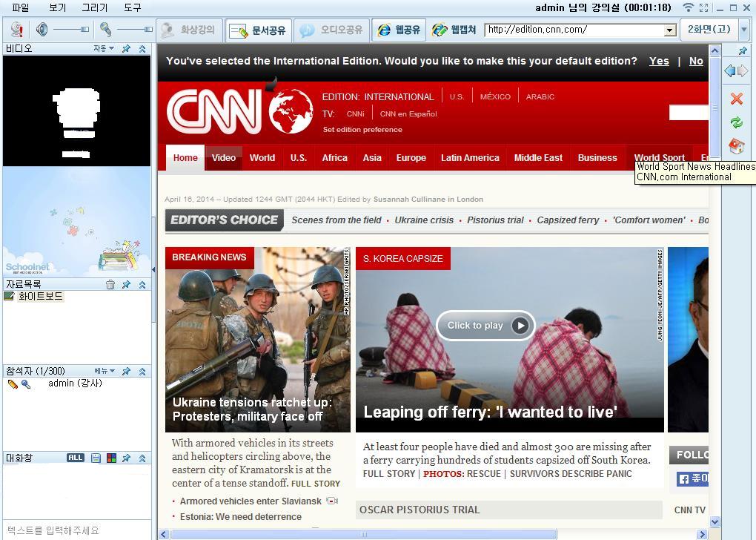Go to the home page icon

pos(736,145)
